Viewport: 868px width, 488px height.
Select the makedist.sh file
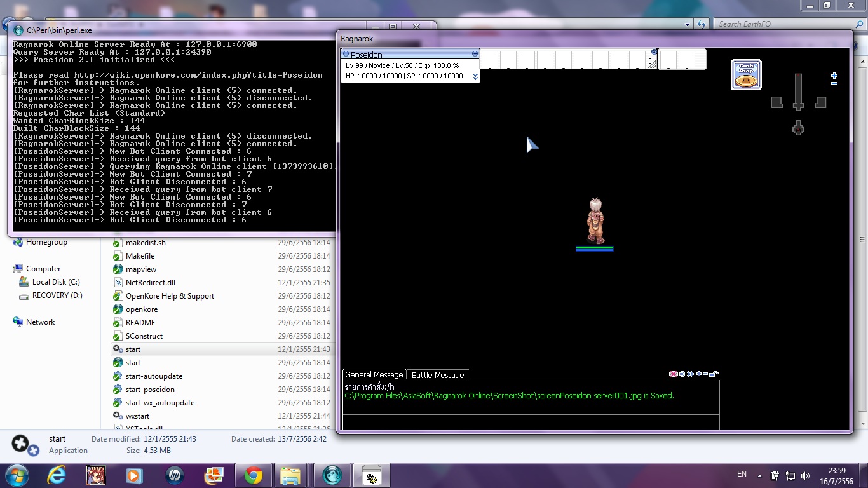click(x=146, y=243)
